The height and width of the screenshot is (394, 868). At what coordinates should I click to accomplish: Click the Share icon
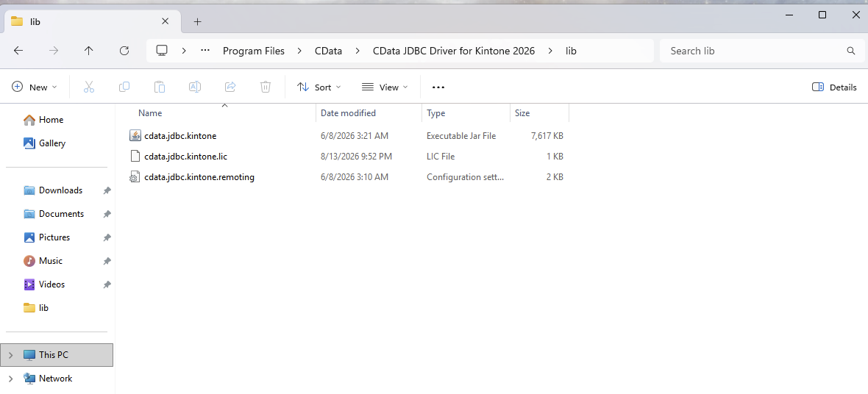pos(230,87)
